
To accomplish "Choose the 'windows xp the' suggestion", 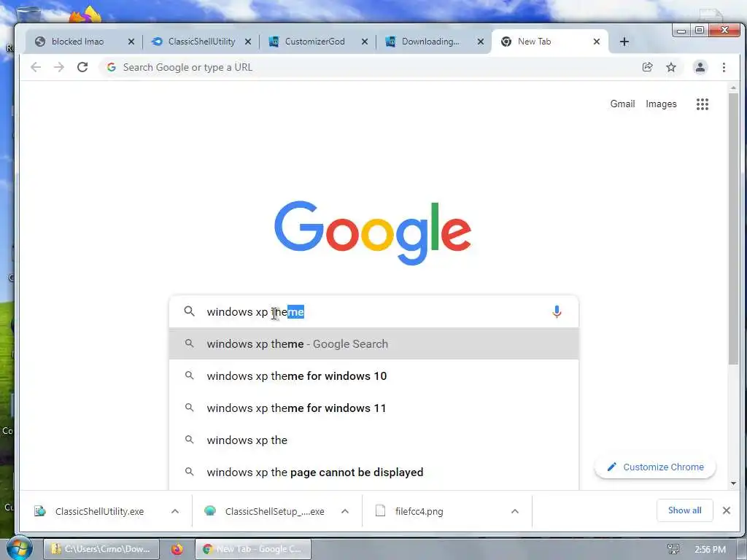I will (x=374, y=440).
